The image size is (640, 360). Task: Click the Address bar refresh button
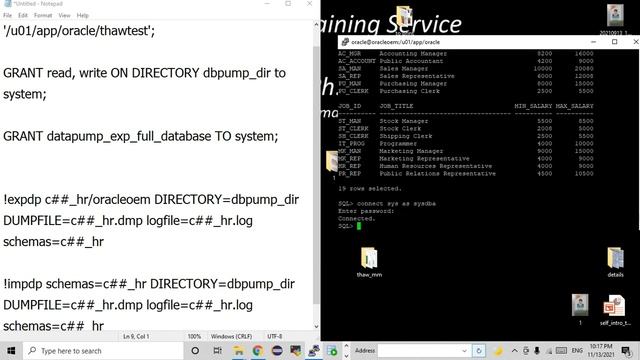(x=479, y=351)
